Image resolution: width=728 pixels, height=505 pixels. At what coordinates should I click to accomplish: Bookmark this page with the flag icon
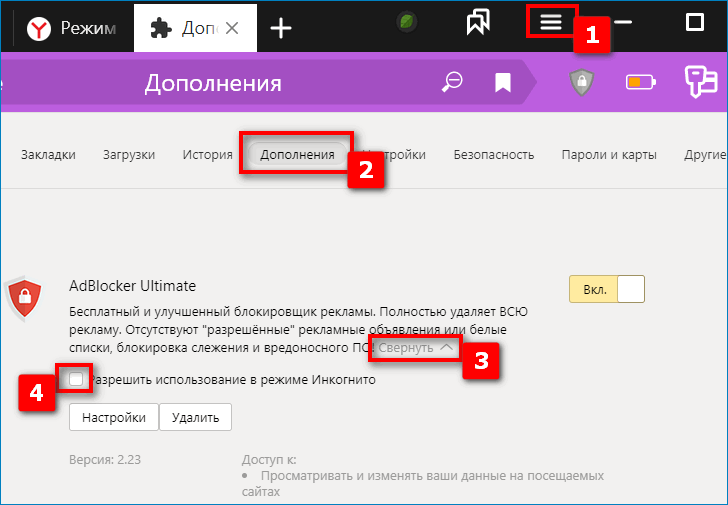[x=503, y=83]
